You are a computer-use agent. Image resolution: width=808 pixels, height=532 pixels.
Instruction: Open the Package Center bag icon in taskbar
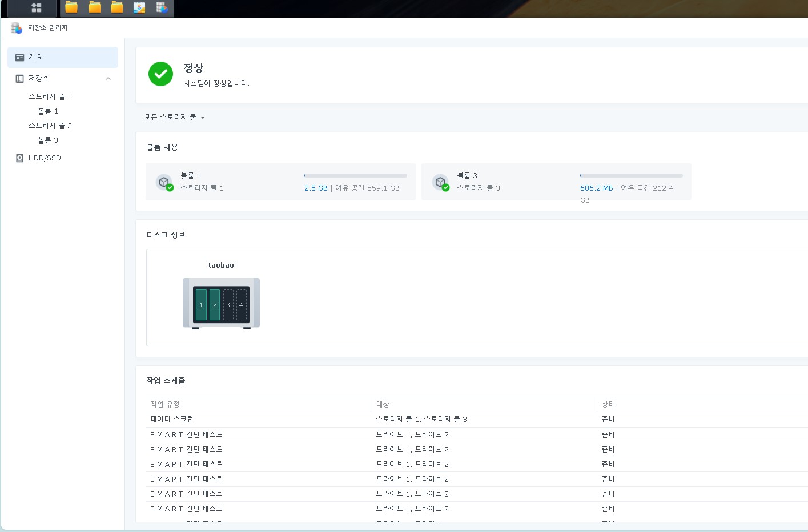tap(139, 7)
